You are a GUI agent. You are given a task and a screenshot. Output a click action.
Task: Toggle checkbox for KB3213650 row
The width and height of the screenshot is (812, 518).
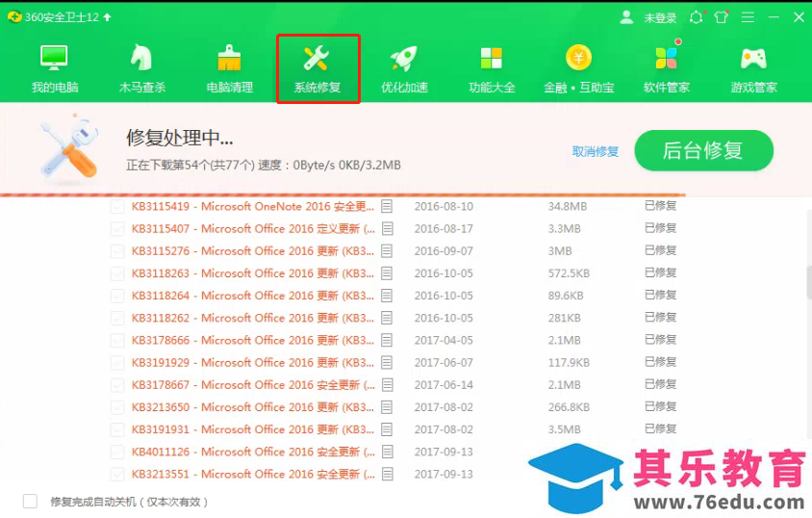117,406
